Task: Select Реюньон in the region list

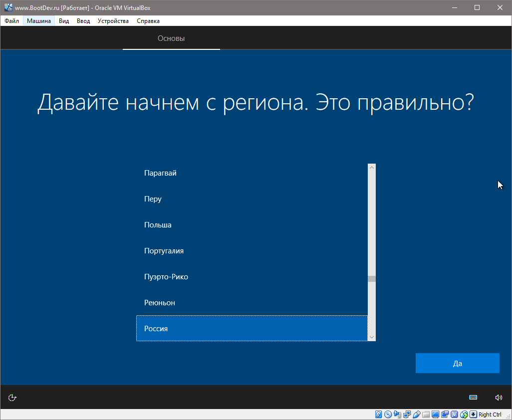Action: click(252, 302)
